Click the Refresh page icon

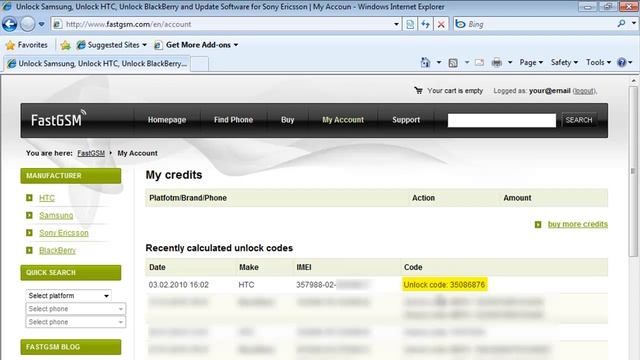coord(425,24)
